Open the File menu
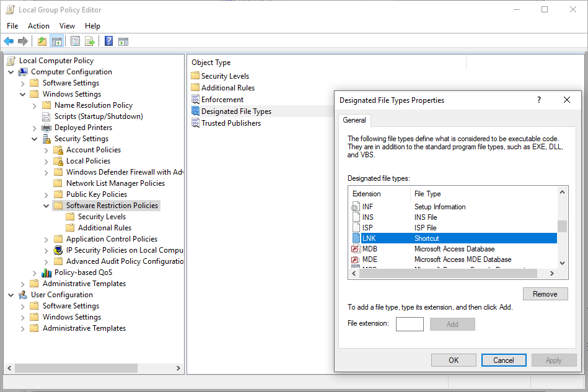 12,26
